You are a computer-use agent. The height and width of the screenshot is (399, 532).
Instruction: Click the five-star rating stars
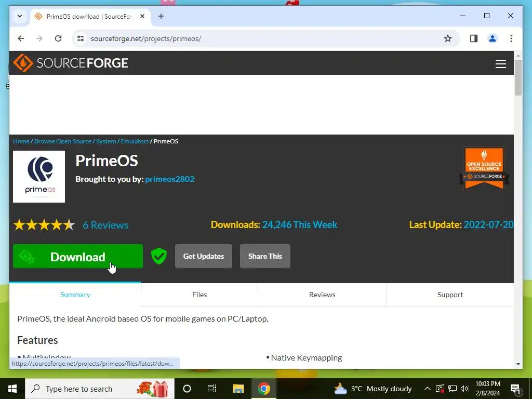pos(44,224)
